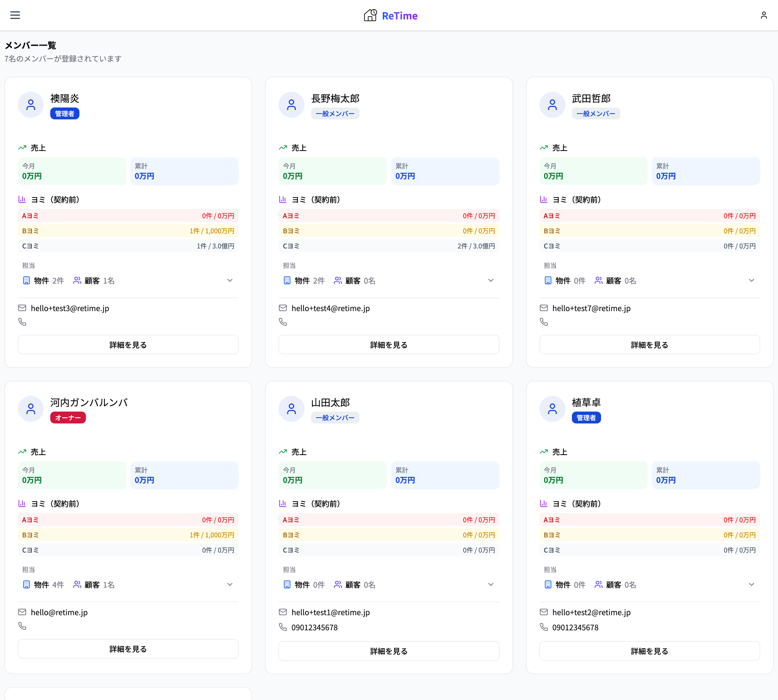Click the オーナー role badge
Viewport: 778px width, 700px height.
pos(68,417)
